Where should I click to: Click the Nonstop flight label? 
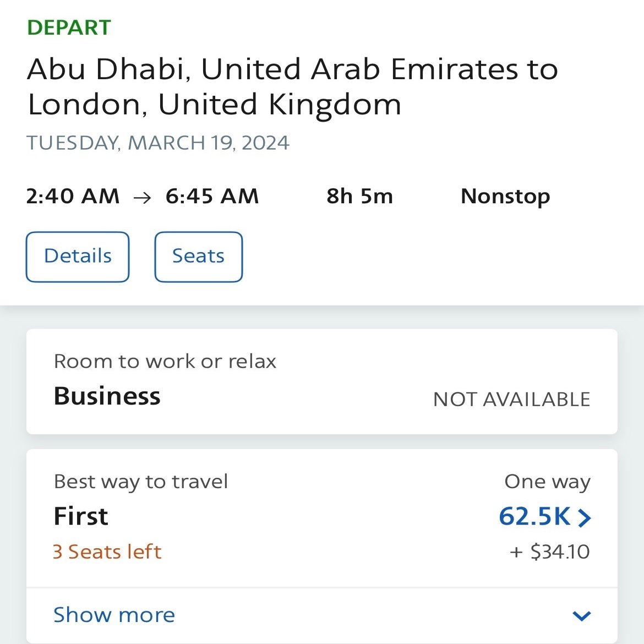point(505,197)
